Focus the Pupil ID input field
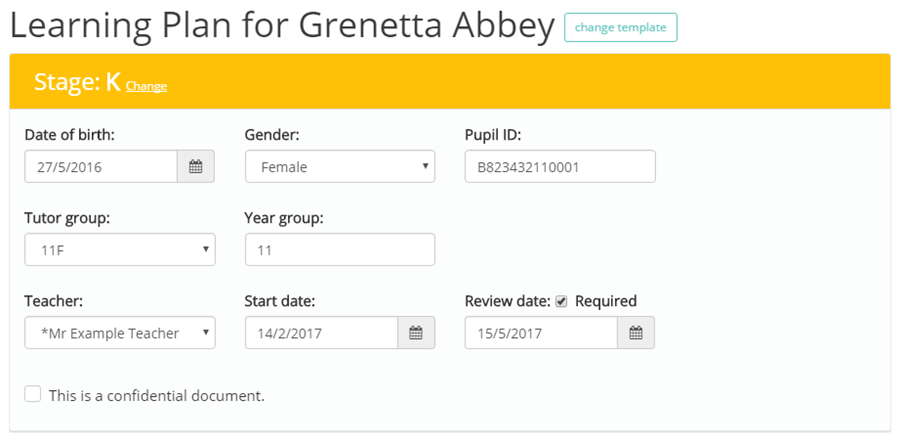This screenshot has width=902, height=445. click(560, 167)
